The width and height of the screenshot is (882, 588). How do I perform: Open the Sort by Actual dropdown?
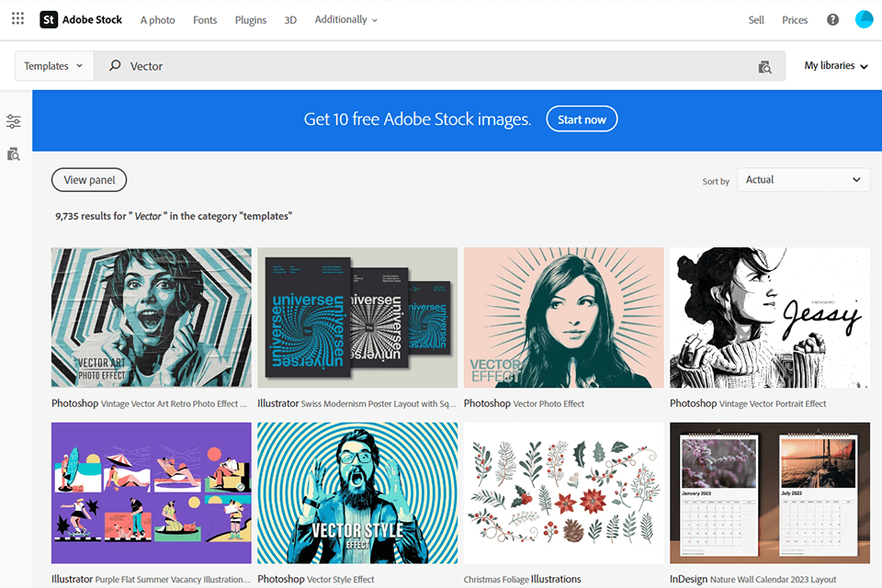tap(803, 179)
